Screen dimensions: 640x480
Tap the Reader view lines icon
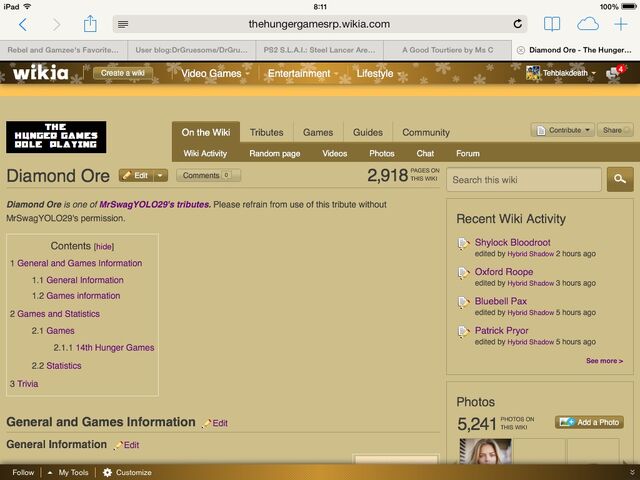pyautogui.click(x=123, y=24)
